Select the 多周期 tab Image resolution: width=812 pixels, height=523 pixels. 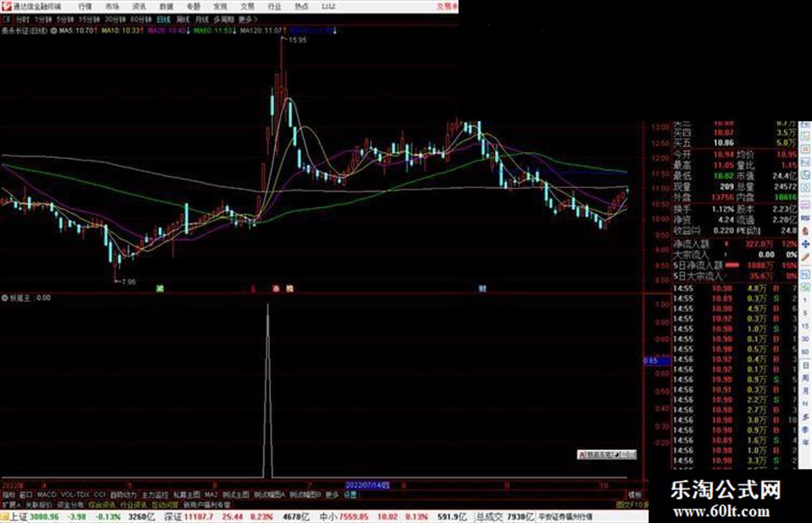point(223,20)
